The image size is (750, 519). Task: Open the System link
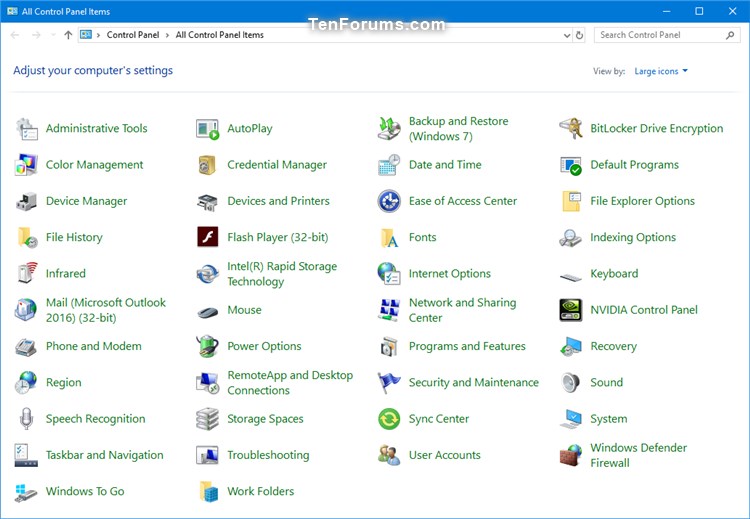click(x=608, y=419)
